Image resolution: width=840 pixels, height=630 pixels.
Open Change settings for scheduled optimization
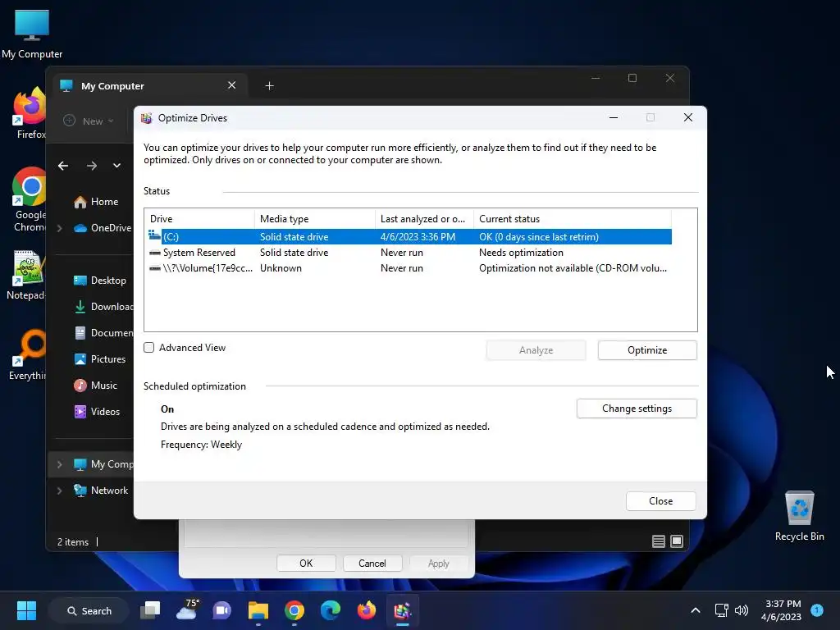(x=637, y=409)
